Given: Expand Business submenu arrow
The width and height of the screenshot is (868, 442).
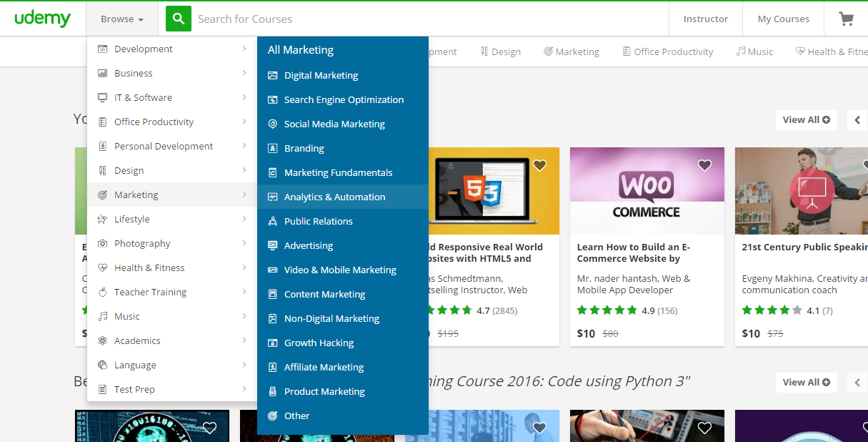Looking at the screenshot, I should click(244, 73).
